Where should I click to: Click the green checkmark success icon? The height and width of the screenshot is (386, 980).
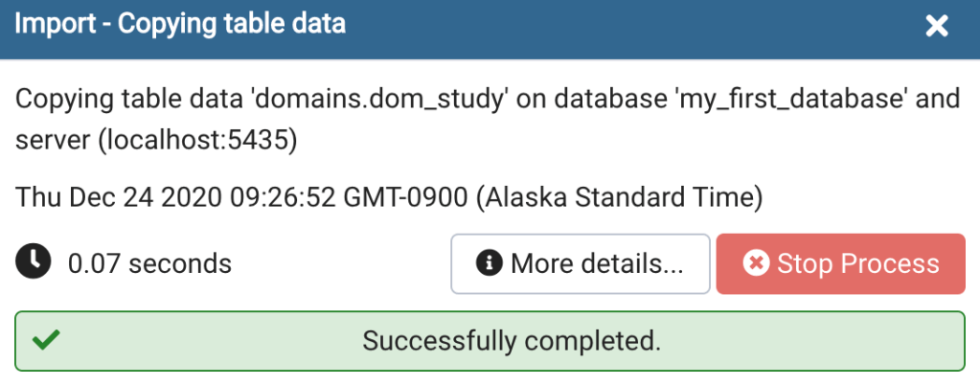(46, 340)
